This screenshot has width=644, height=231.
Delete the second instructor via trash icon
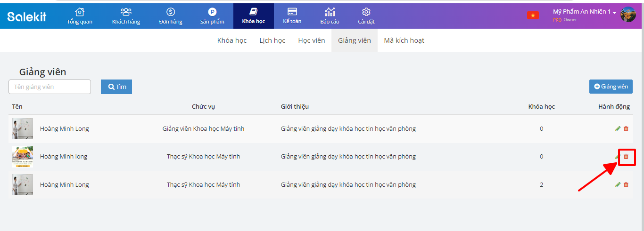click(626, 157)
